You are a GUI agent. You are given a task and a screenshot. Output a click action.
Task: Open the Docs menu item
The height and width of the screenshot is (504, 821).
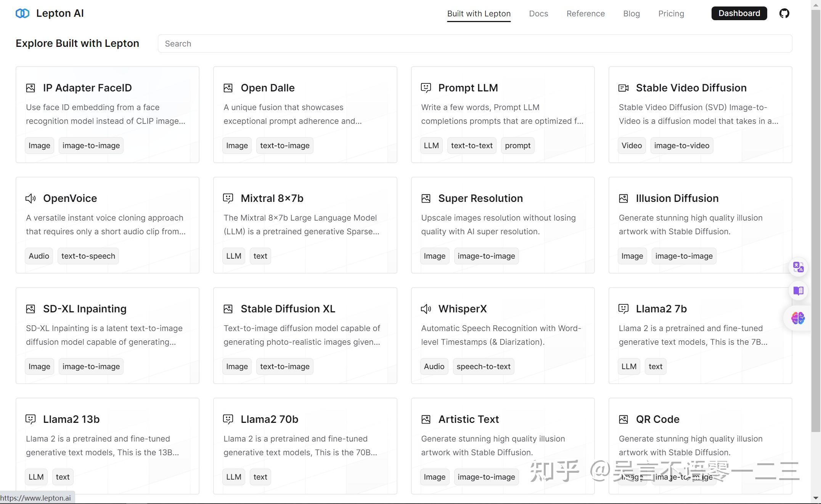(538, 14)
